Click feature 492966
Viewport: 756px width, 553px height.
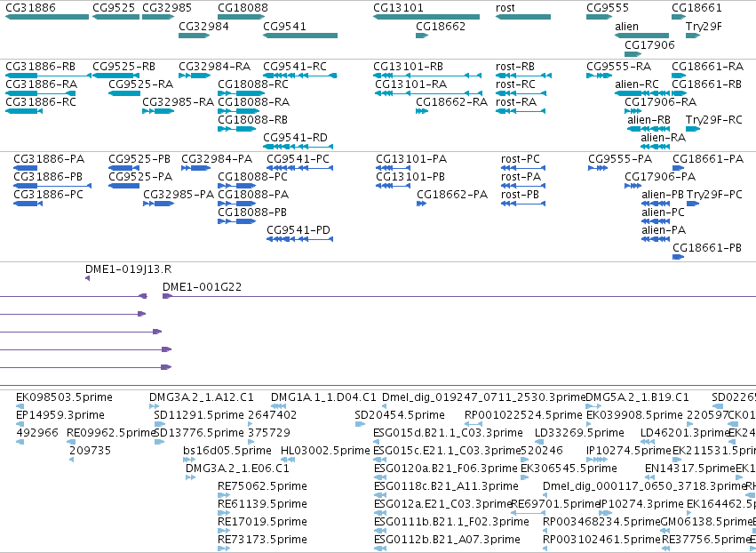click(x=20, y=442)
